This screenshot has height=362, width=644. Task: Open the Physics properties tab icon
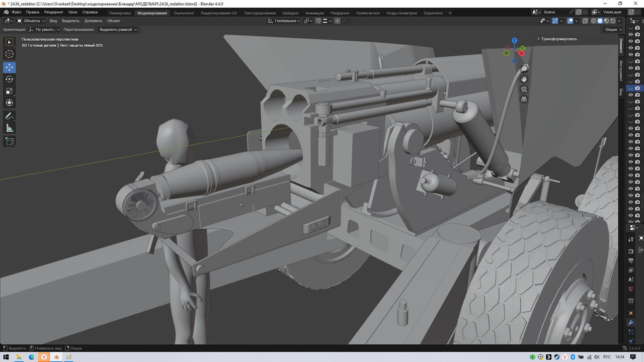631,341
